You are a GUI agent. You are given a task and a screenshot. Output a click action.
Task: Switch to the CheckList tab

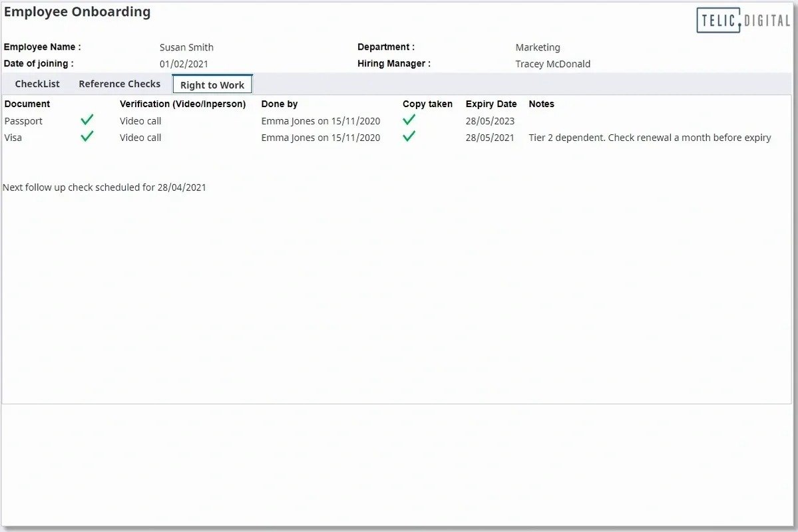(x=37, y=84)
